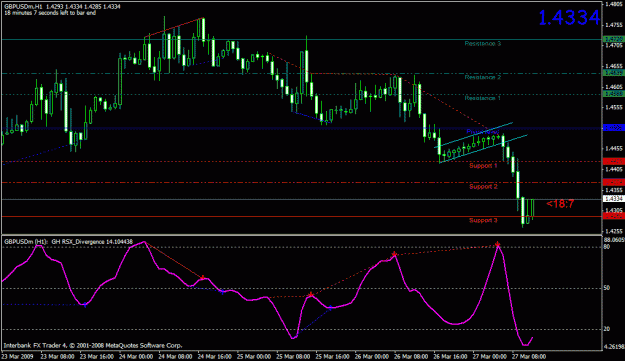
Task: Click the large blue 1.4334 price display
Action: tap(569, 18)
